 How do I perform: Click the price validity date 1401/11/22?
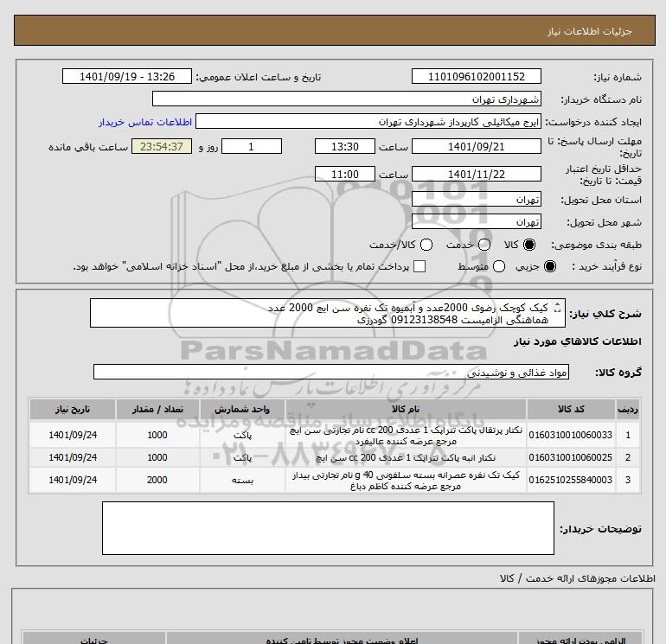(x=476, y=174)
